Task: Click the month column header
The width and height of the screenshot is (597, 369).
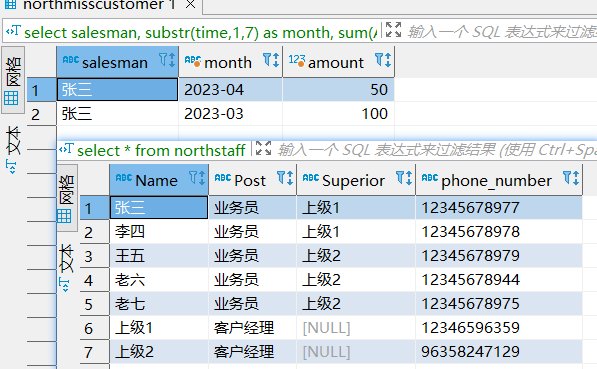Action: [231, 62]
